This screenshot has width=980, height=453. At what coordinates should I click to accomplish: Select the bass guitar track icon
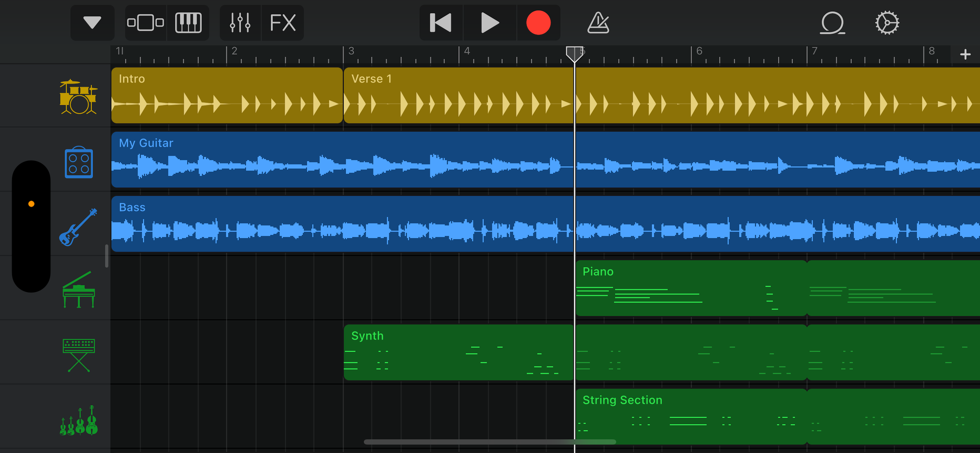pyautogui.click(x=78, y=227)
